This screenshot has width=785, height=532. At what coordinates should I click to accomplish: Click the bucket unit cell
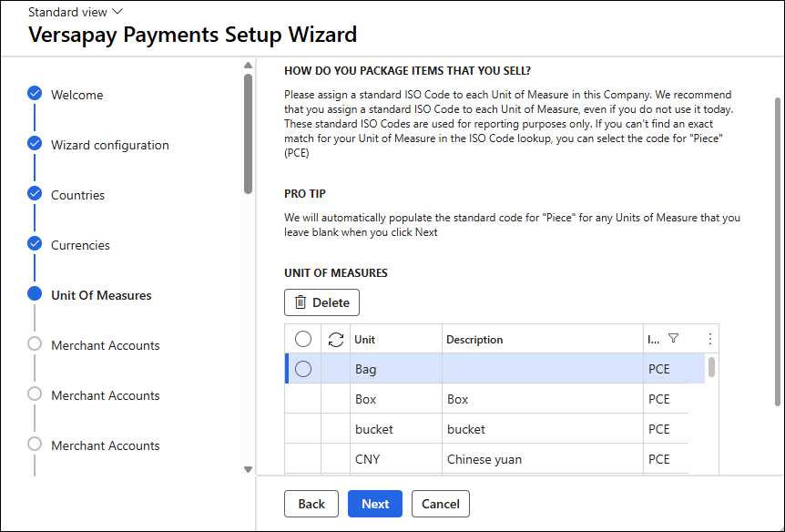(x=396, y=429)
